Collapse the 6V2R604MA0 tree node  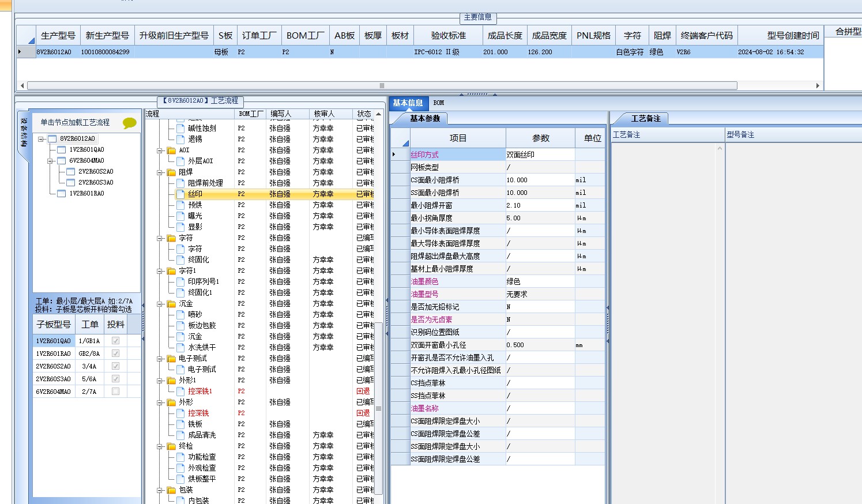51,161
